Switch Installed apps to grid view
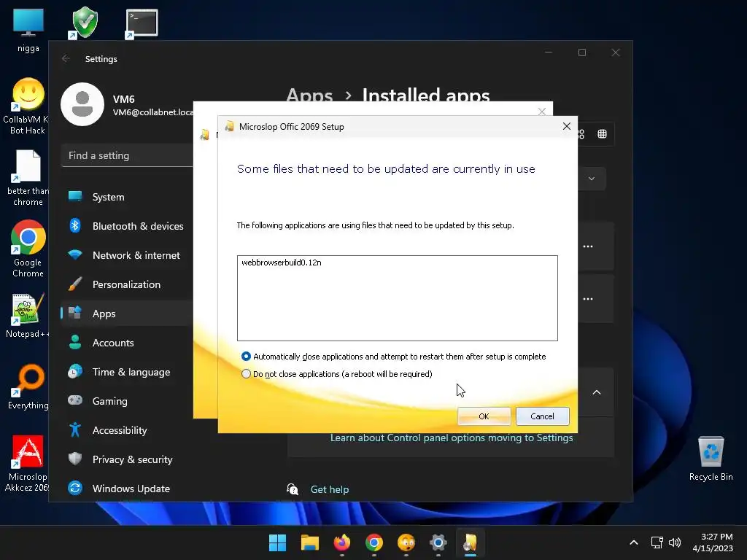 pos(602,134)
